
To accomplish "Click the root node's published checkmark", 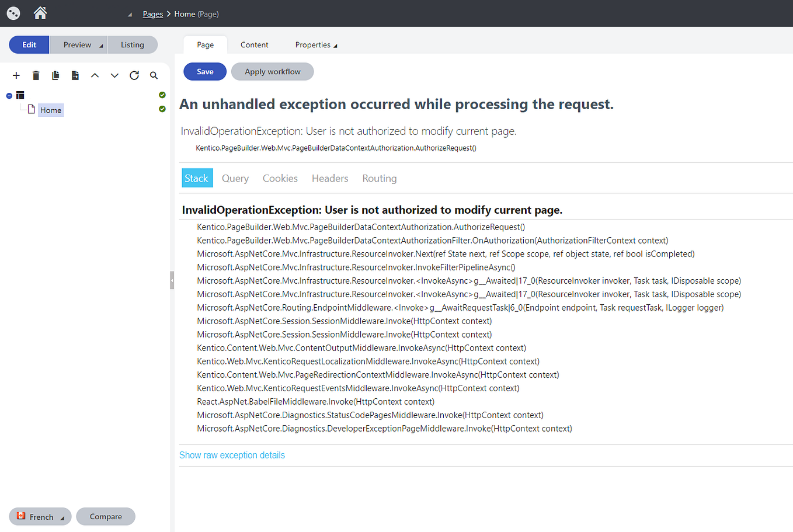I will coord(162,95).
